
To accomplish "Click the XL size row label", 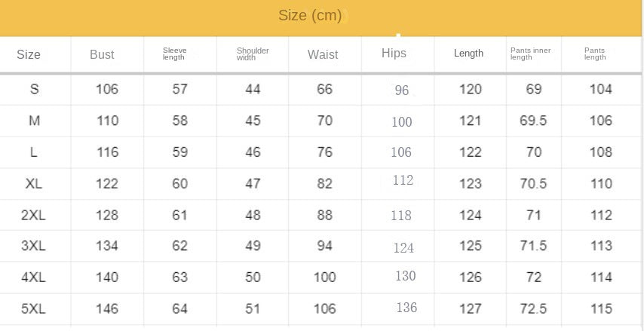I will (x=34, y=183).
